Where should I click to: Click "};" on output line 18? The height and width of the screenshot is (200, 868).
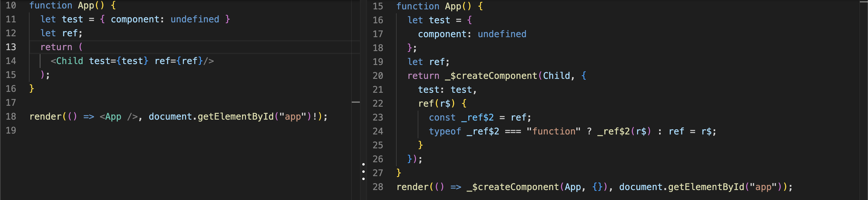click(412, 48)
